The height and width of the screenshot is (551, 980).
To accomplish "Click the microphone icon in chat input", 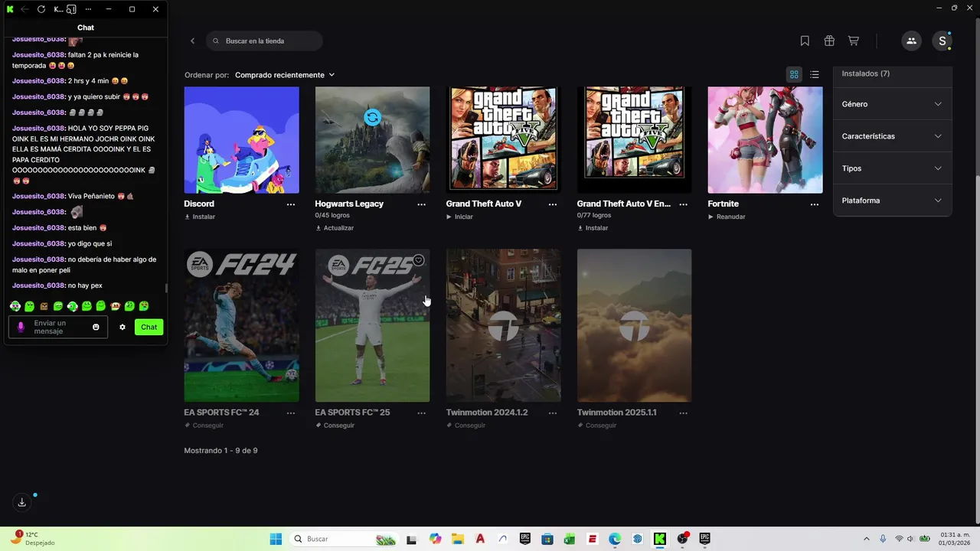I will click(x=21, y=327).
